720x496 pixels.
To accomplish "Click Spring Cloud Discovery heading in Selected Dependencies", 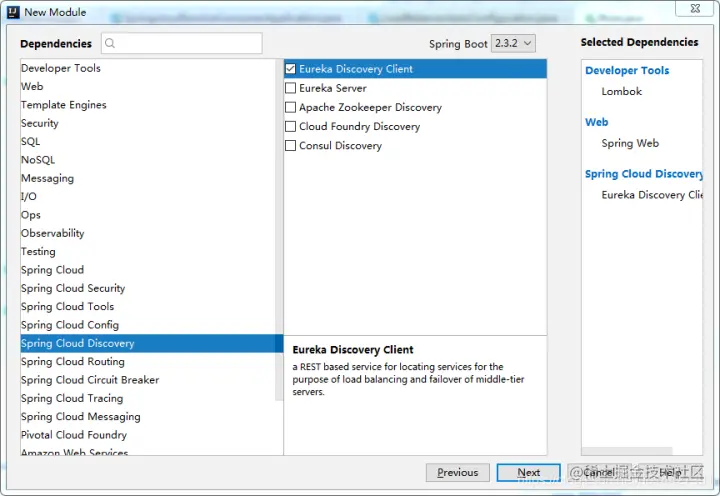I will pyautogui.click(x=644, y=174).
